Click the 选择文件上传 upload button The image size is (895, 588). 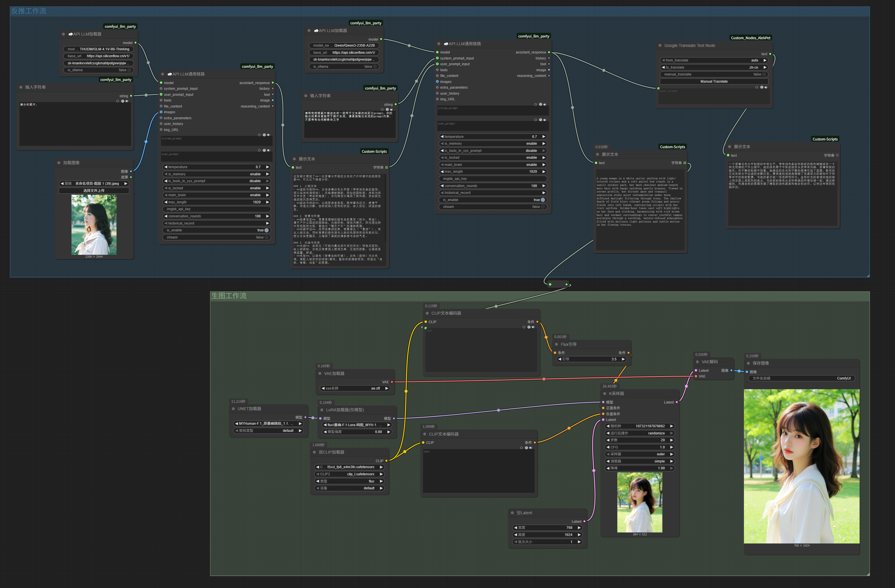click(94, 190)
